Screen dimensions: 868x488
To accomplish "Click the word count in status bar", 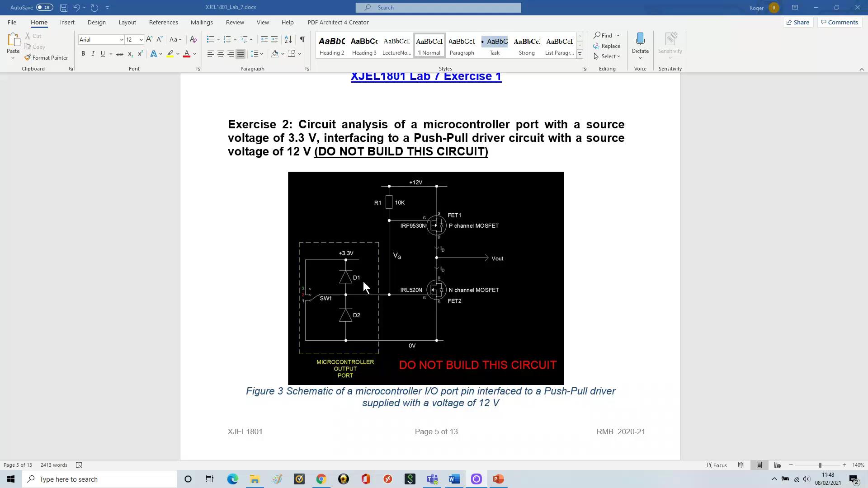I will (54, 465).
